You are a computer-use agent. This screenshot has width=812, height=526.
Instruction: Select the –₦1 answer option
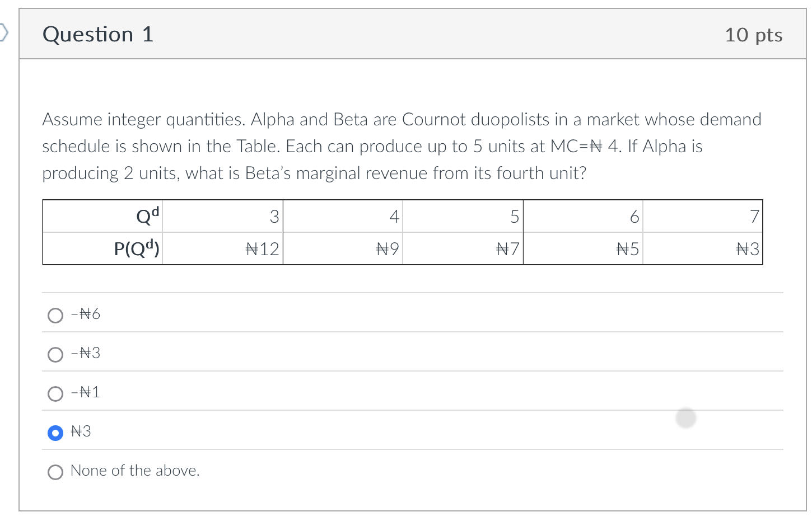[55, 393]
